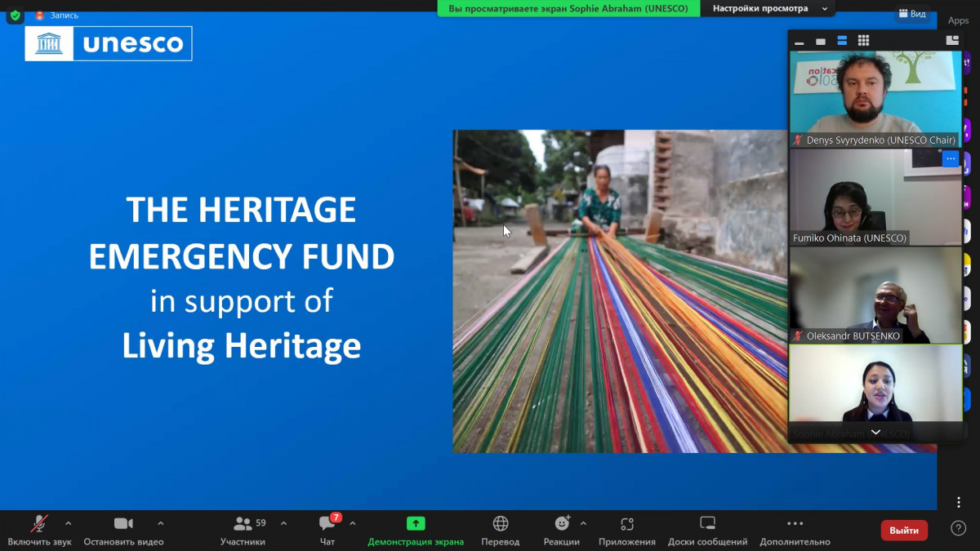
Task: Click the Apps label in the right sidebar
Action: [x=958, y=20]
